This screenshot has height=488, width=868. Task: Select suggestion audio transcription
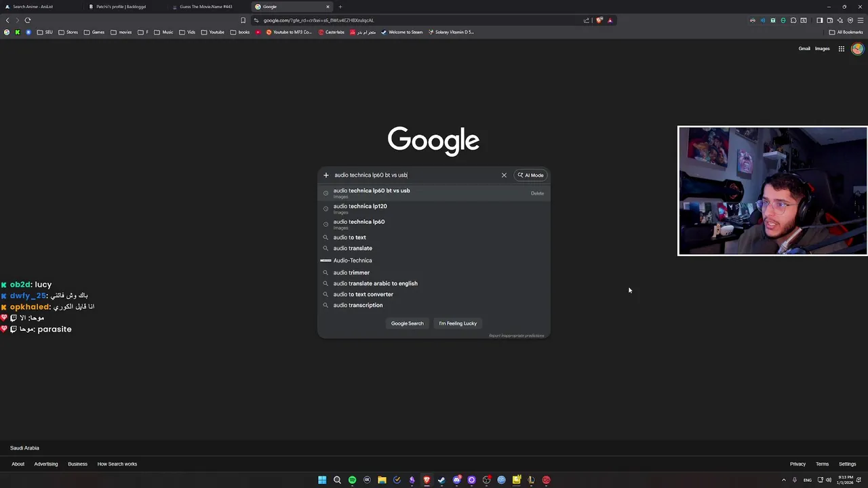(434, 305)
